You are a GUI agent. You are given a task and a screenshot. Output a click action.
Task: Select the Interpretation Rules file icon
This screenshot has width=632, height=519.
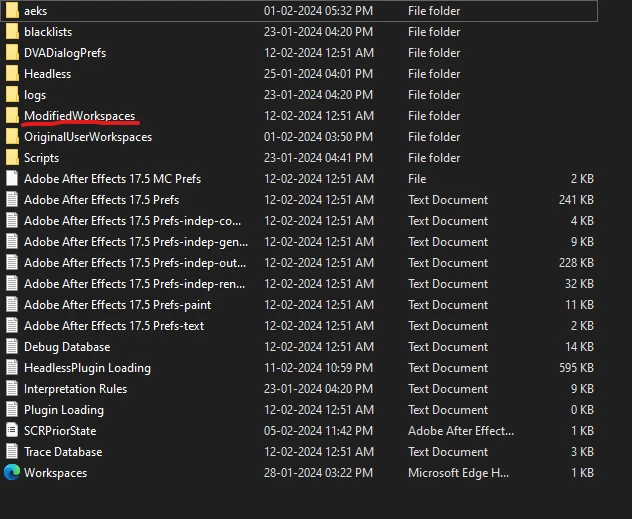pos(12,388)
